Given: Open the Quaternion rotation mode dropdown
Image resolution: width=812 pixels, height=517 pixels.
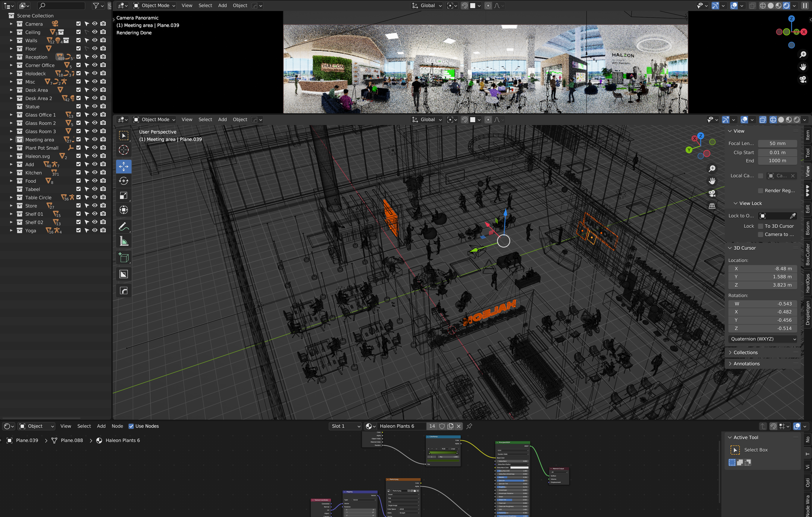Looking at the screenshot, I should pyautogui.click(x=763, y=339).
